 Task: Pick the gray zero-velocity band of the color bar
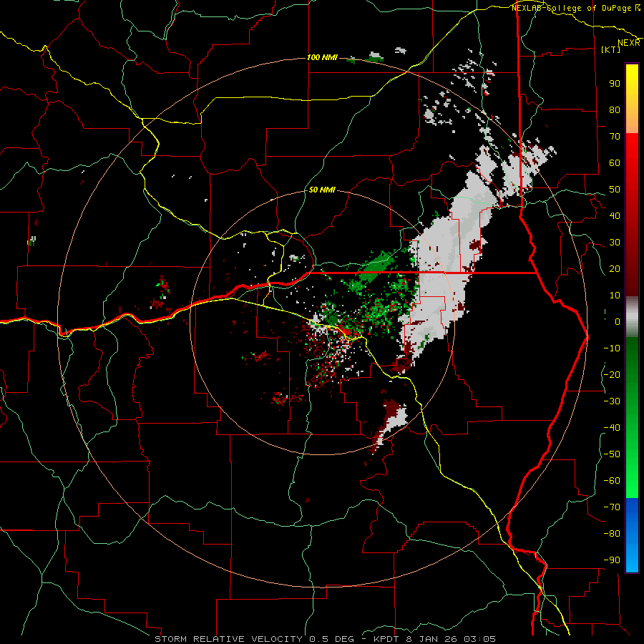click(632, 317)
